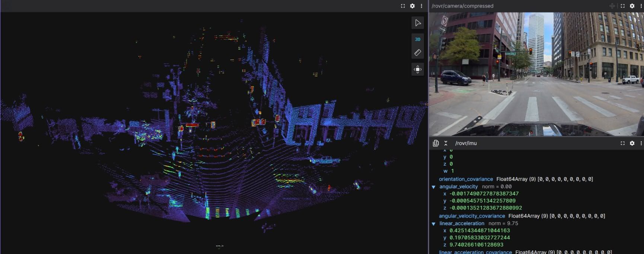Image resolution: width=644 pixels, height=254 pixels.
Task: Select linear acceleration x value 0.42514344871044163
Action: 479,231
